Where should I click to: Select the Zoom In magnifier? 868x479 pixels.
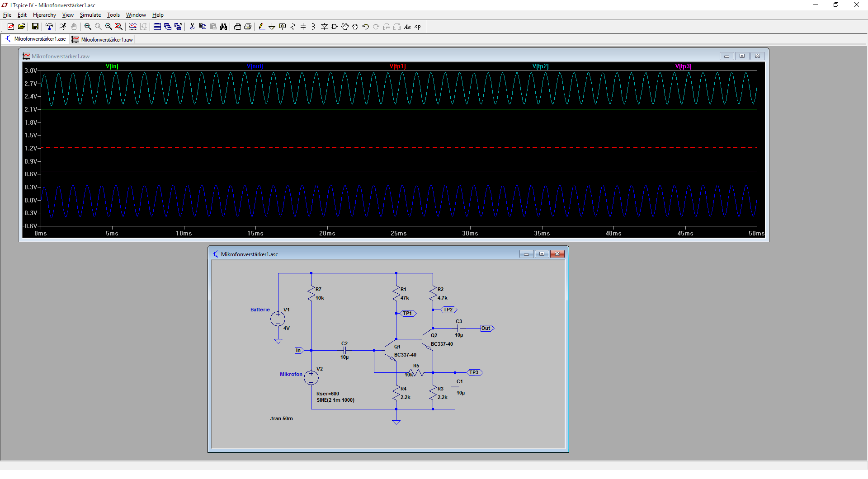[88, 27]
